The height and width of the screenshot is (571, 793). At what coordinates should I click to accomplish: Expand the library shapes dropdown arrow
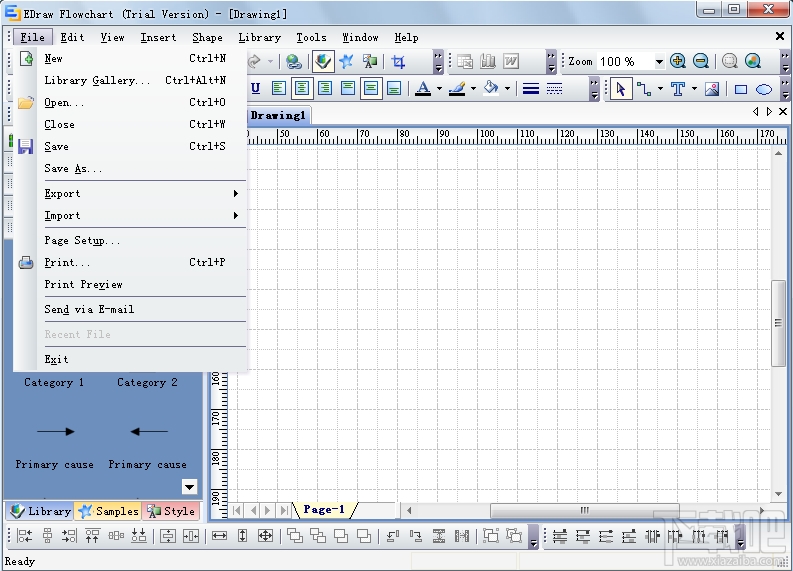(190, 487)
